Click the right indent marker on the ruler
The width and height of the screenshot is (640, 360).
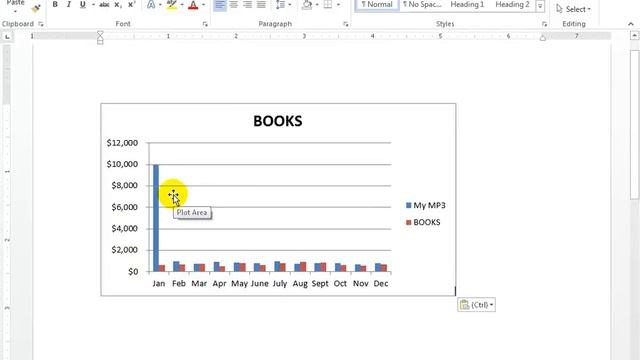[x=543, y=38]
